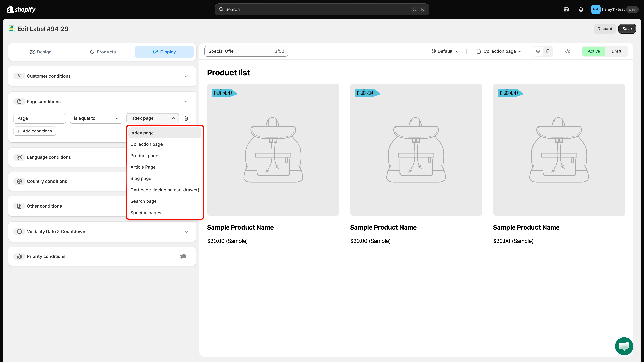Open the Shopify Sidekick assistant icon
The image size is (644, 362).
tap(566, 9)
